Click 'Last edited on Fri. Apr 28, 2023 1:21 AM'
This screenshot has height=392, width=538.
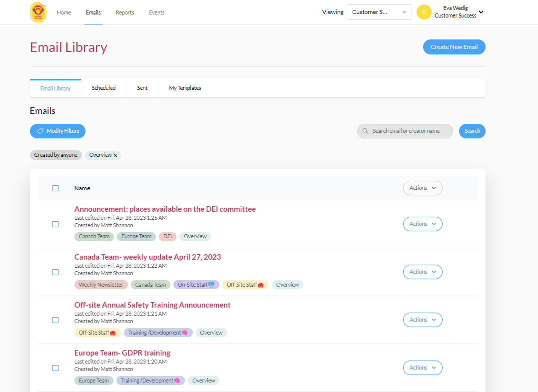point(120,314)
